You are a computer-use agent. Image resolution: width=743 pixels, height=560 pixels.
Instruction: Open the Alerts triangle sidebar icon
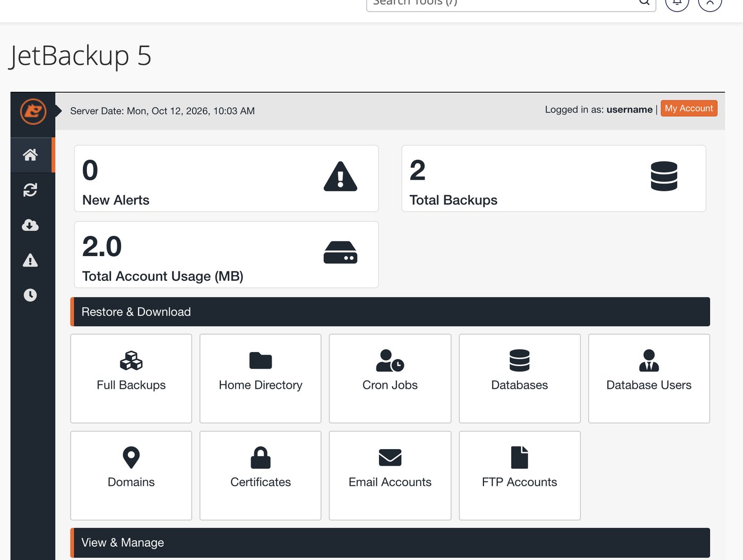30,260
